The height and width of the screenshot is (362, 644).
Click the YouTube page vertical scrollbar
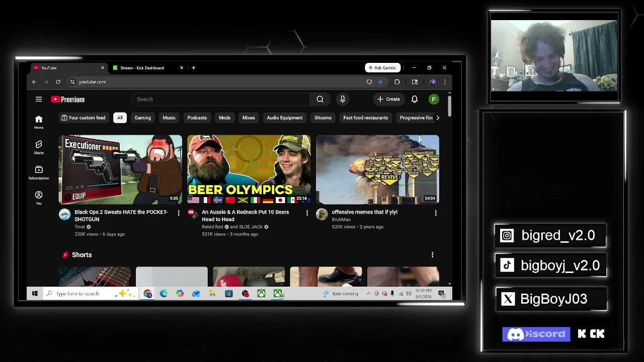click(449, 106)
